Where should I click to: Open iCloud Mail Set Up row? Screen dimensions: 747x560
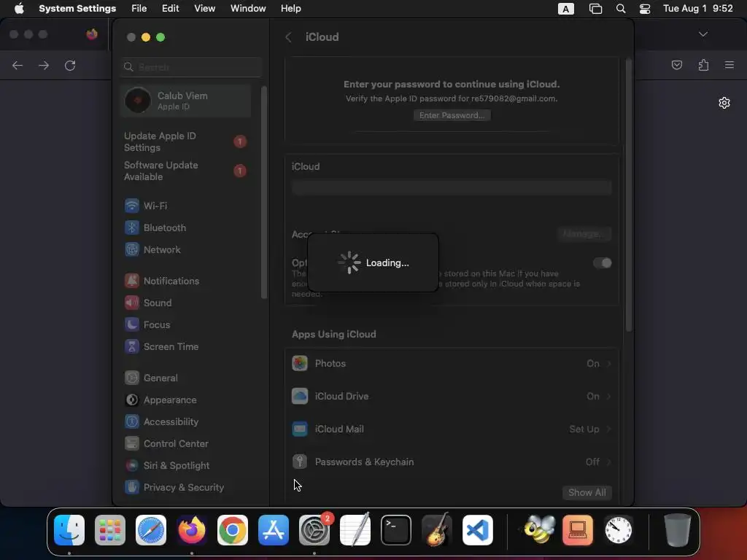click(452, 429)
